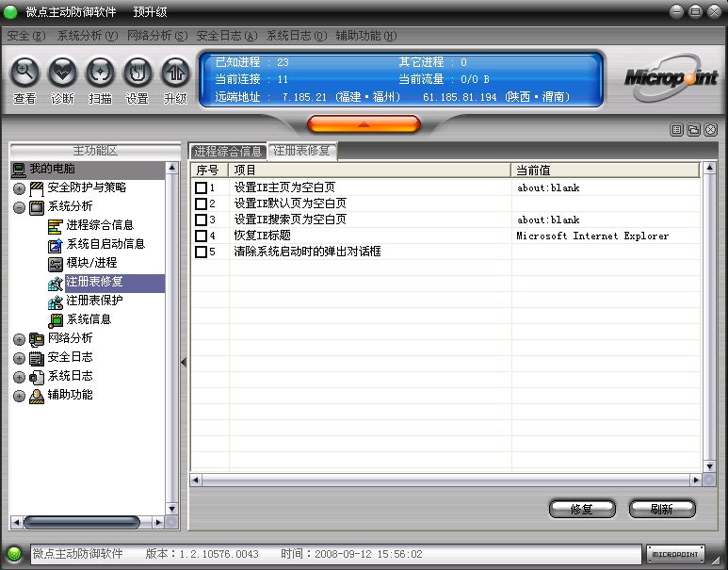
Task: Click the orange collapse panel button
Action: click(x=364, y=124)
